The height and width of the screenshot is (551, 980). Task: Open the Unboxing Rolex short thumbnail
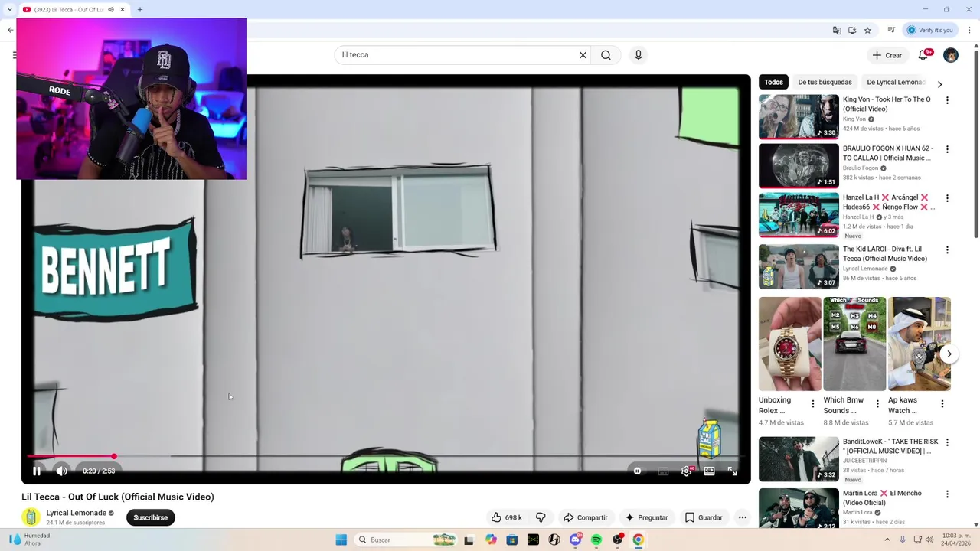tap(789, 344)
